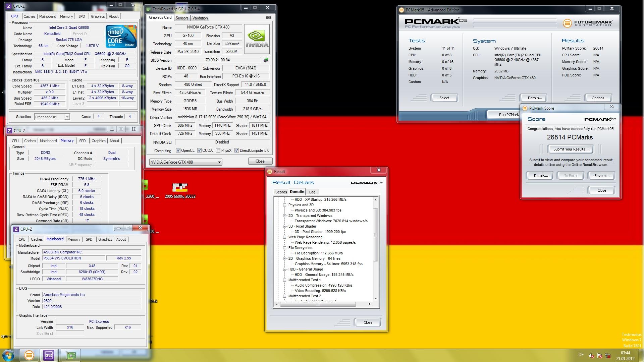Screen dimensions: 644x362
Task: Switch to the Sensors tab in GPU-Z
Action: point(182,18)
